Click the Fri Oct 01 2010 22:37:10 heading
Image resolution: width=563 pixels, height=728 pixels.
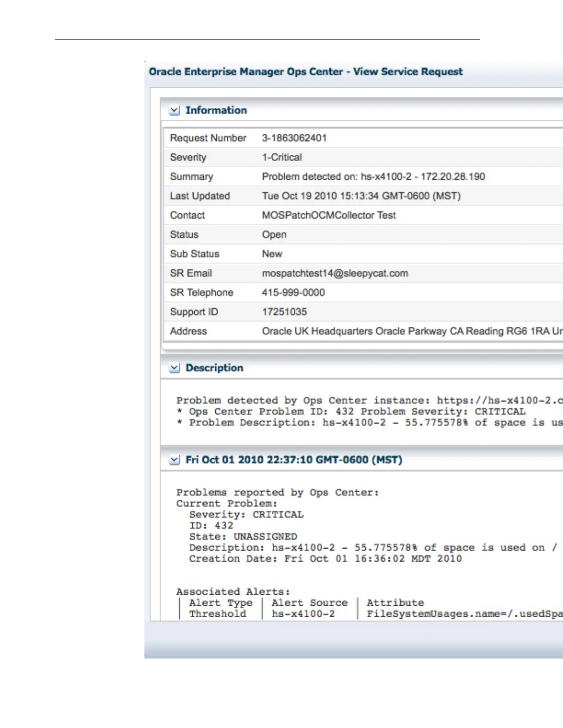[294, 460]
